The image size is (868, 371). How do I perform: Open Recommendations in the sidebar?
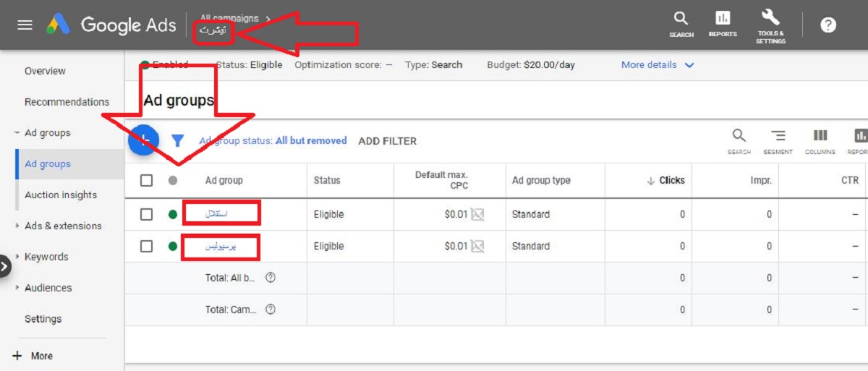pyautogui.click(x=67, y=102)
